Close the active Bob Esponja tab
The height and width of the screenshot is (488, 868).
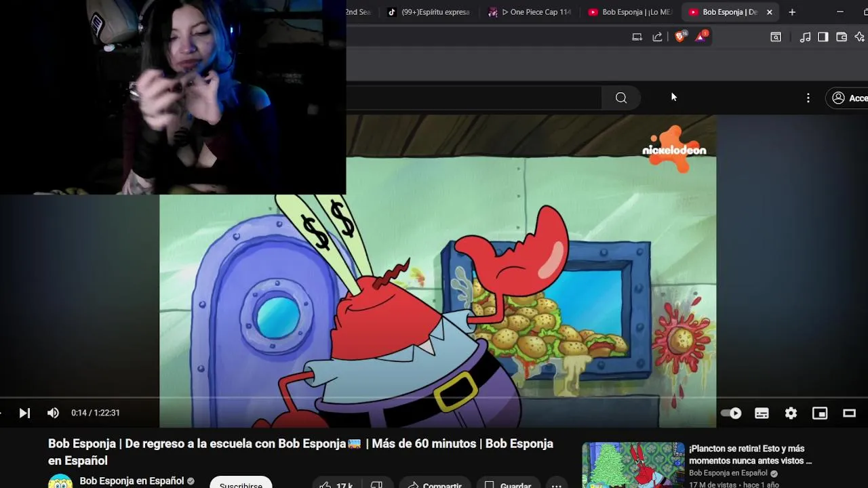(x=769, y=12)
